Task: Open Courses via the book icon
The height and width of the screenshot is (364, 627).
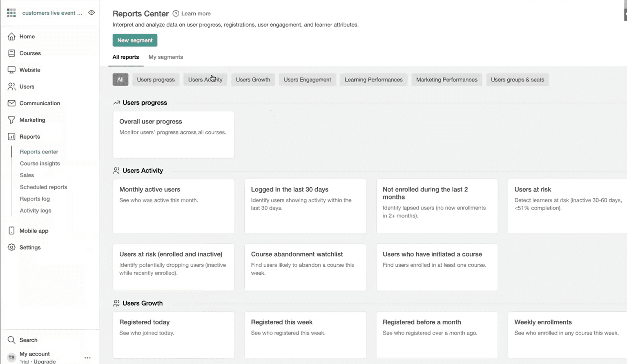Action: [12, 53]
